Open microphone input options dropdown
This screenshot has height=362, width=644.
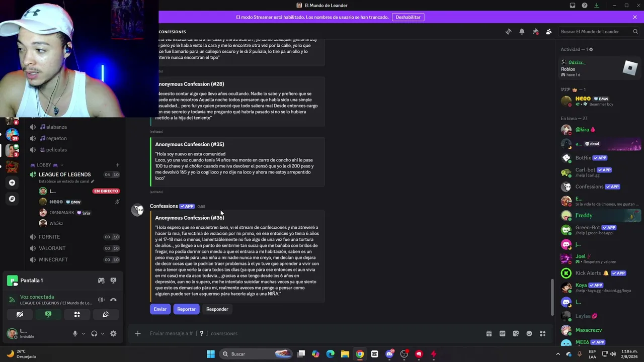point(83,333)
